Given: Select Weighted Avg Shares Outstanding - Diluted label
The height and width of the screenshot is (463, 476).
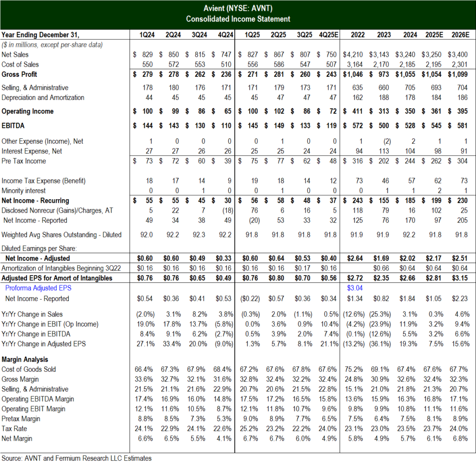Looking at the screenshot, I should (x=61, y=235).
